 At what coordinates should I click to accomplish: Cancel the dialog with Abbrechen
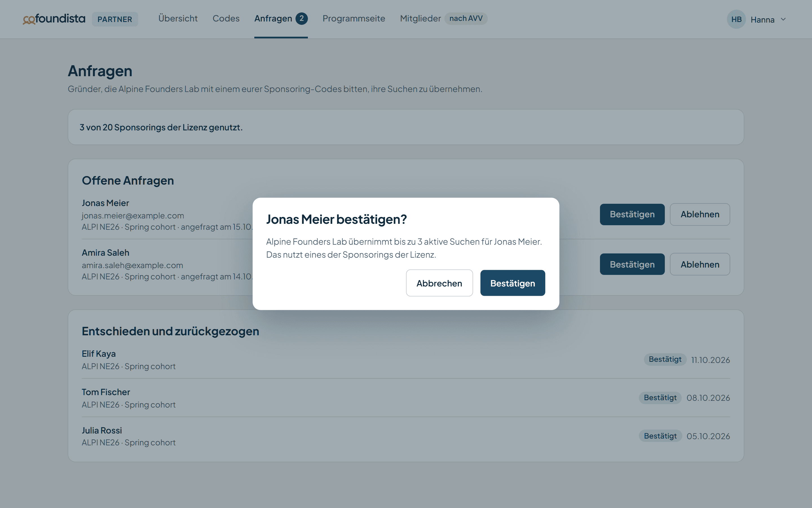point(439,283)
